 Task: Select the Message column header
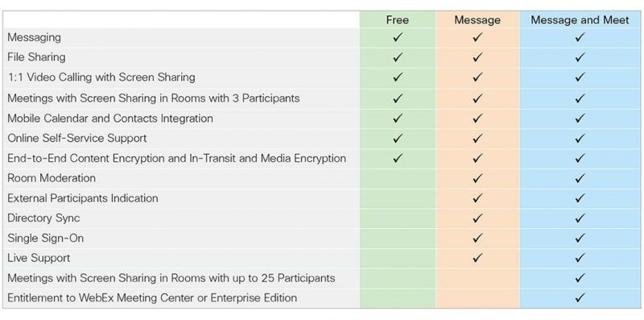pos(477,19)
